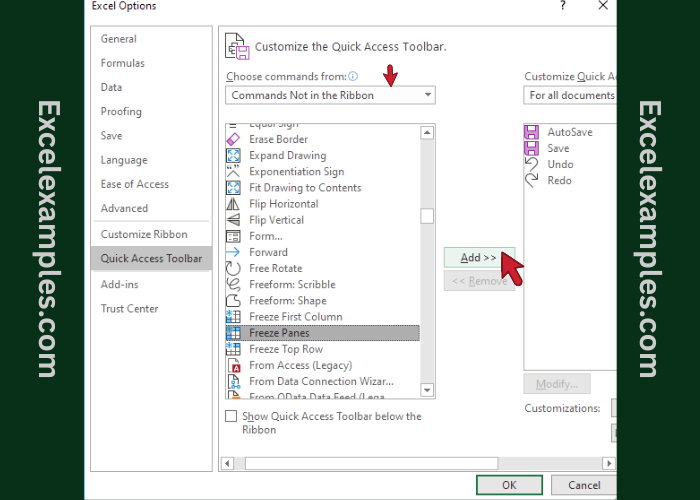Click the Flip Horizontal icon
This screenshot has width=700, height=500.
(x=233, y=204)
